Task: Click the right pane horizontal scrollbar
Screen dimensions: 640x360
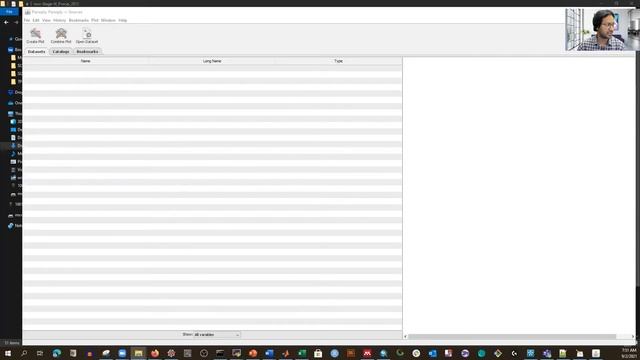Action: point(512,336)
